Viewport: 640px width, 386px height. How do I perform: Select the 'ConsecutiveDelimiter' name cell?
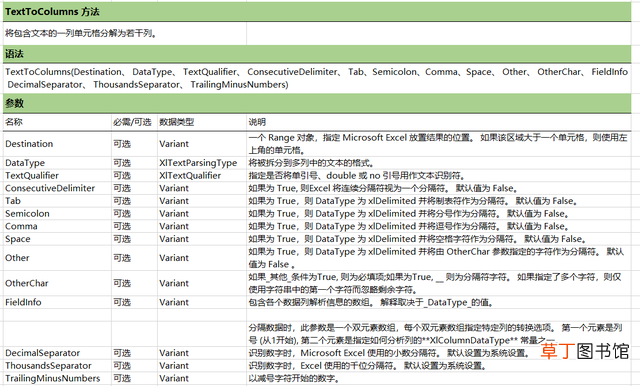point(57,188)
